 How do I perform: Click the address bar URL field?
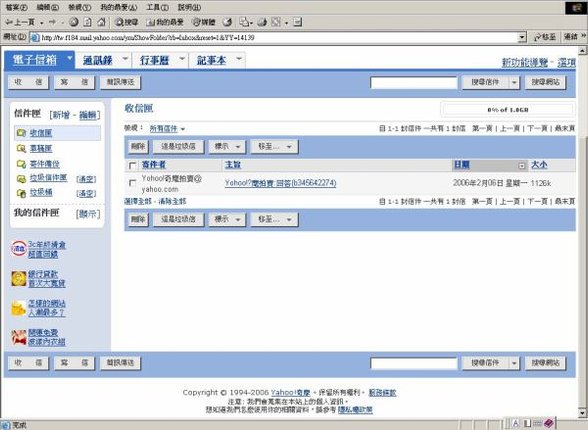point(279,37)
